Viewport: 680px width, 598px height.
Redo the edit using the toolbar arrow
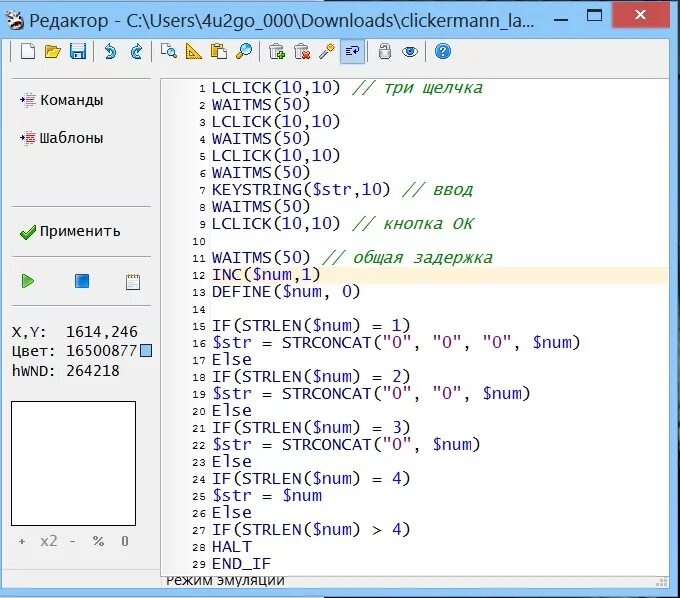pos(137,52)
